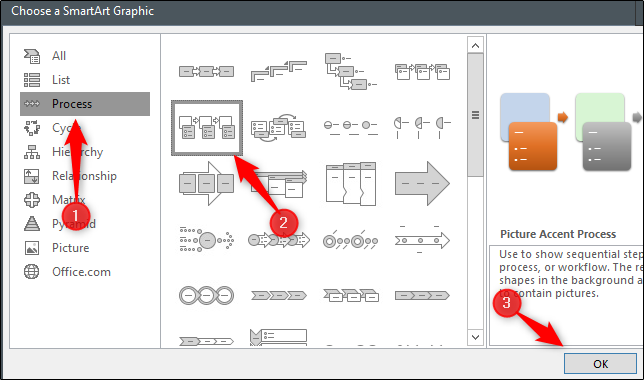Choose the Alternating Flow layout

[278, 128]
